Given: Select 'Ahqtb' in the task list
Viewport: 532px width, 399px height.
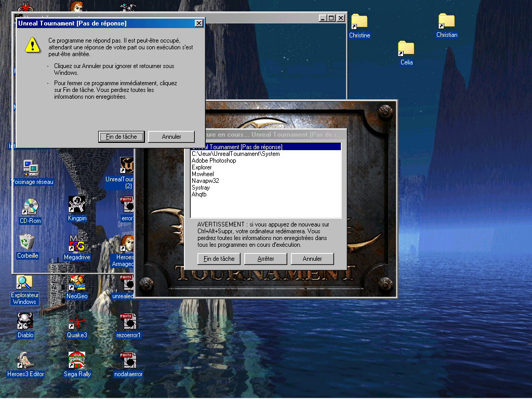Looking at the screenshot, I should 266,194.
